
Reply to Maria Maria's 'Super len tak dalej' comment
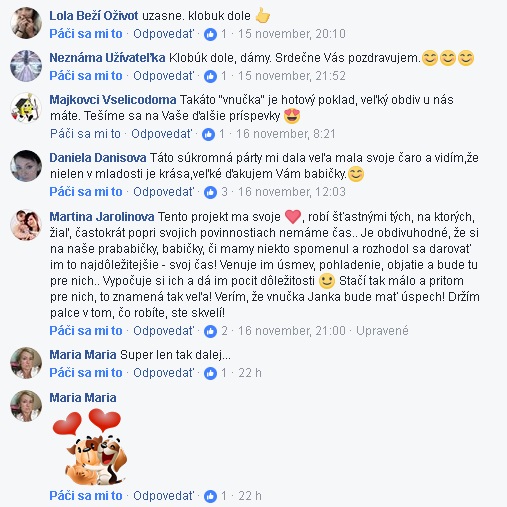tap(163, 373)
